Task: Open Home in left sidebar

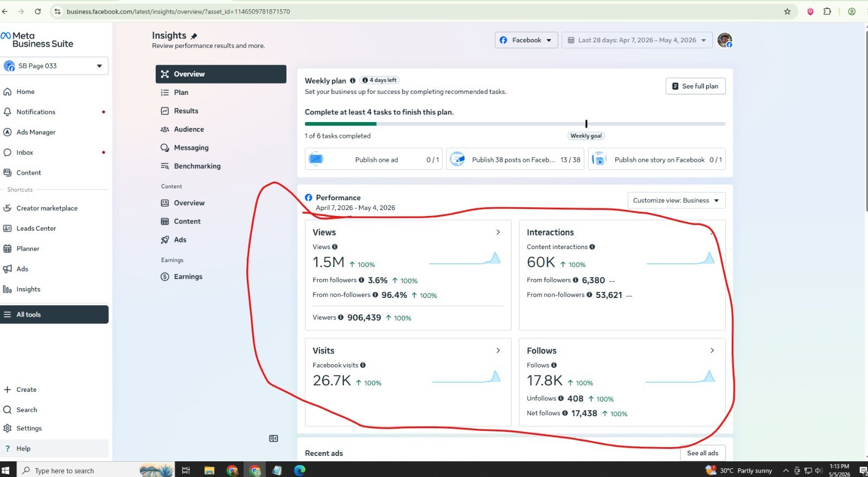Action: [25, 92]
